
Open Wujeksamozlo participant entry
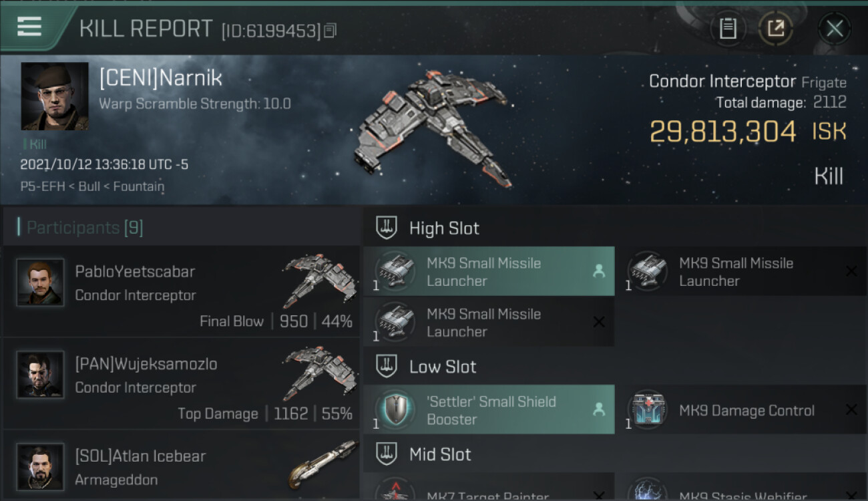181,383
